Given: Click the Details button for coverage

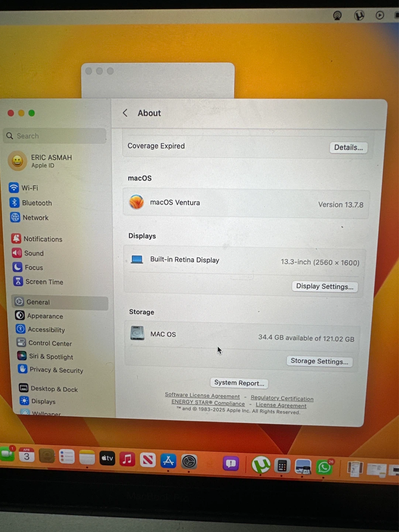Looking at the screenshot, I should 348,147.
